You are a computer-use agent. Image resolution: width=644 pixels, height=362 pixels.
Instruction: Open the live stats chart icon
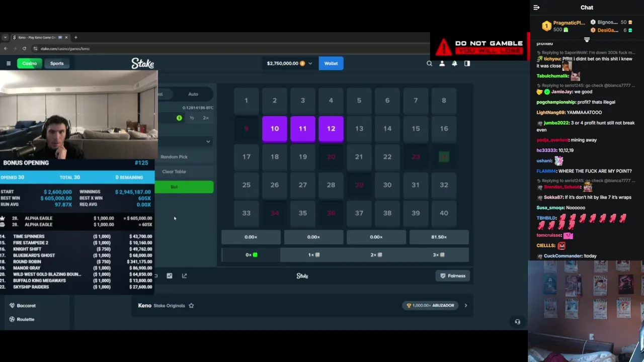[x=170, y=276]
